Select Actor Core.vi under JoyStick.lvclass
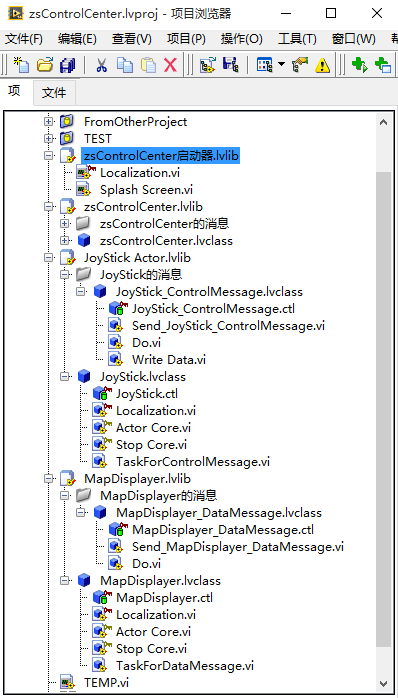 click(x=153, y=427)
